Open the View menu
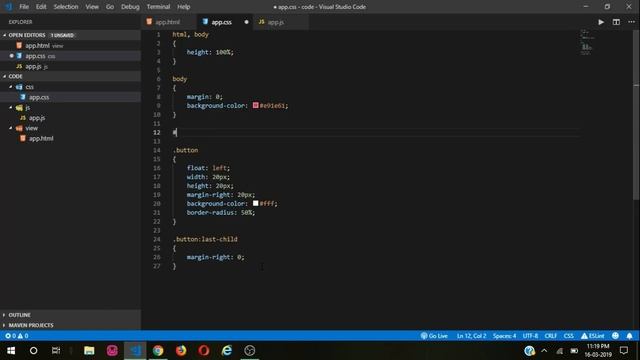The width and height of the screenshot is (640, 360). point(92,7)
